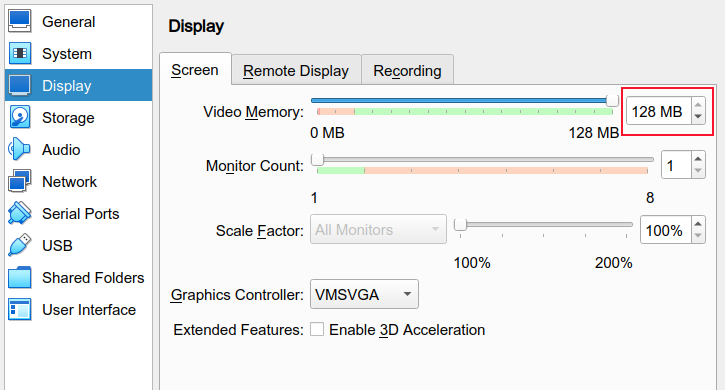Select the Serial Ports icon
Image resolution: width=725 pixels, height=390 pixels.
pos(20,213)
